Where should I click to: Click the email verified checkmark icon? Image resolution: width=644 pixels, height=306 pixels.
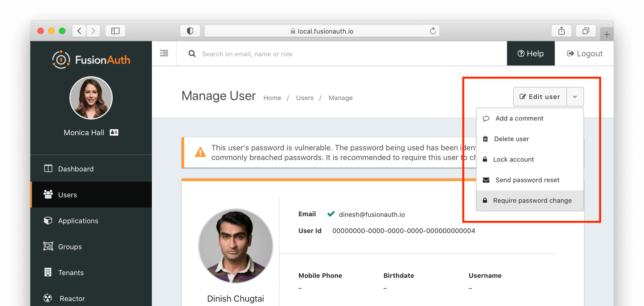pyautogui.click(x=331, y=214)
